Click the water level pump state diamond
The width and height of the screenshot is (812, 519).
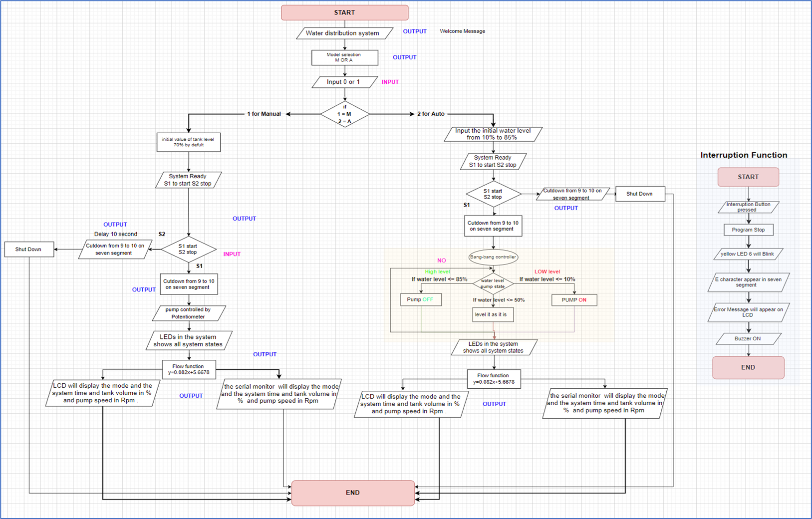tap(493, 283)
